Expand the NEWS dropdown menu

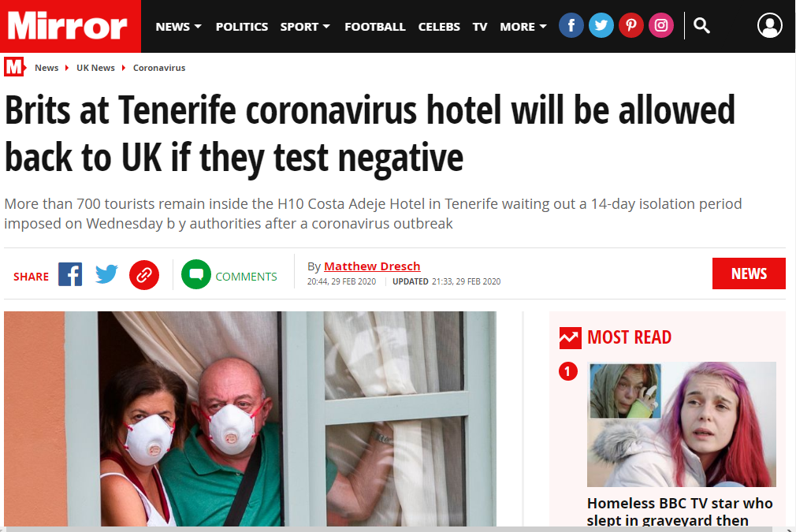178,26
